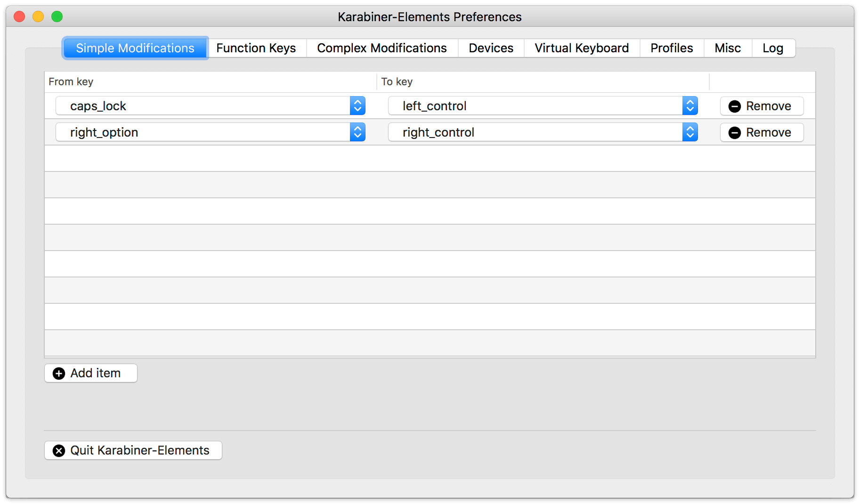
Task: Open the caps_lock from-key dropdown
Action: click(211, 106)
